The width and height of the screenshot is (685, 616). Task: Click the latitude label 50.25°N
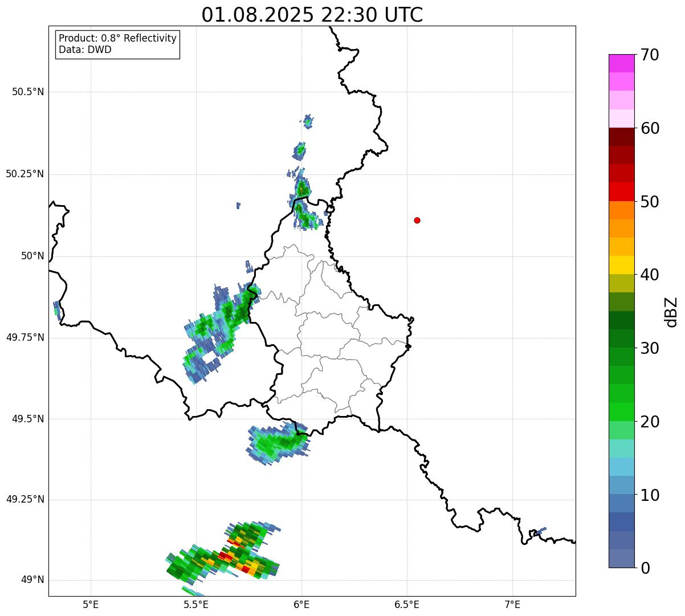point(25,174)
